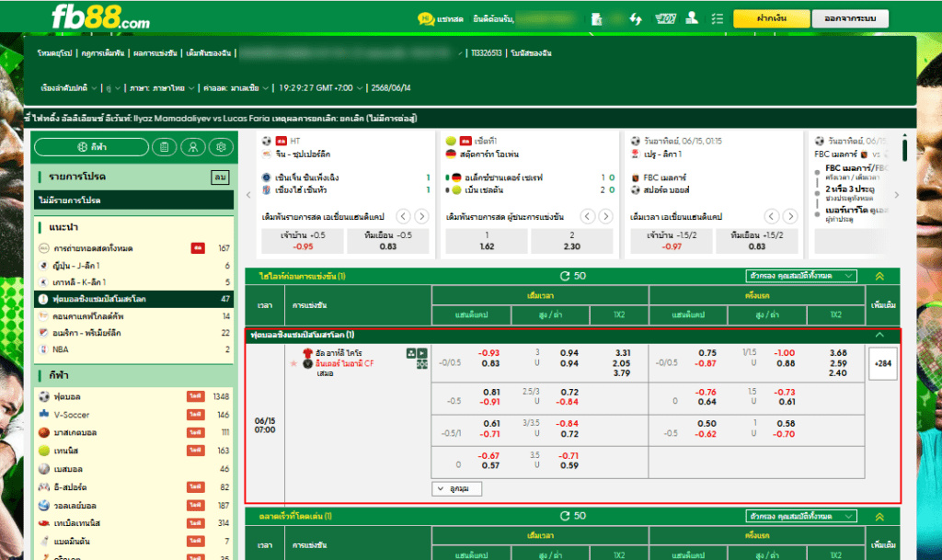Show the next market on the China Super League card

tap(421, 216)
